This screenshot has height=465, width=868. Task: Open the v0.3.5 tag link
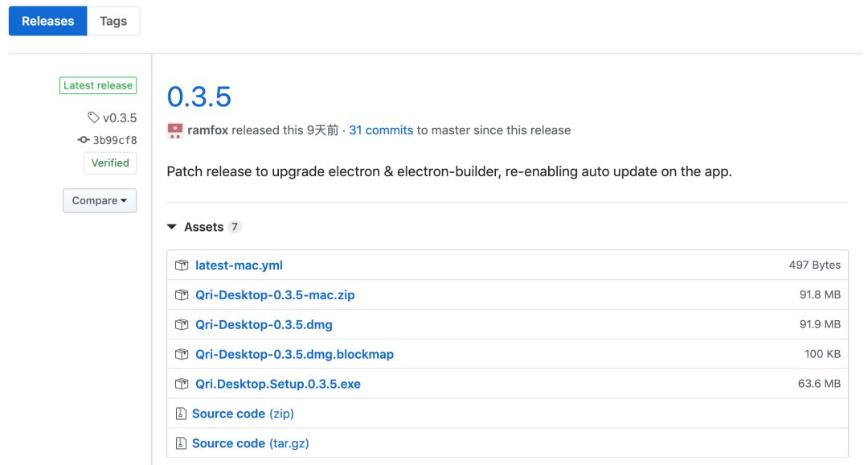tap(120, 118)
